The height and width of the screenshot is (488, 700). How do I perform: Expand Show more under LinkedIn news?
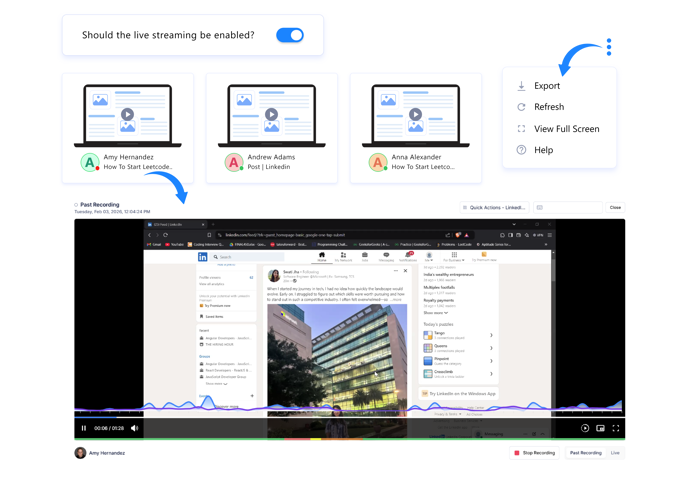coord(436,313)
